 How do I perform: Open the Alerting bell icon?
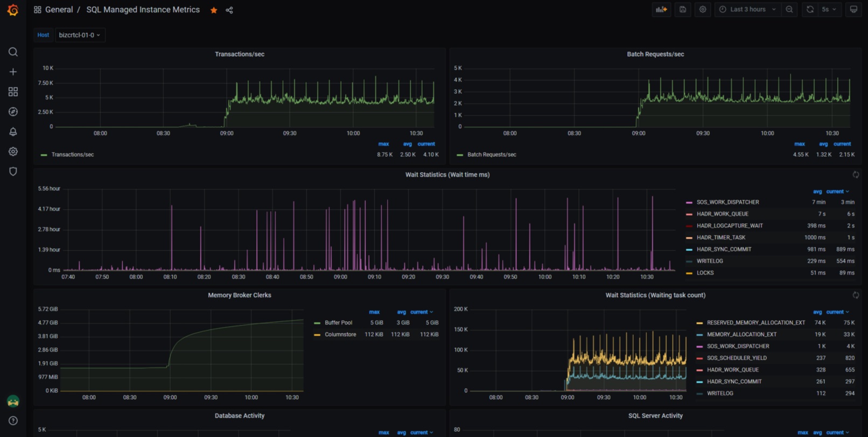(x=13, y=131)
